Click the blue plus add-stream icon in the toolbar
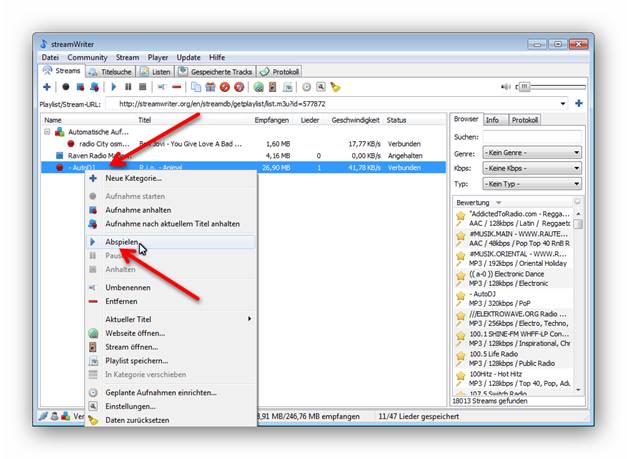Screen dimensions: 627x459 47,87
